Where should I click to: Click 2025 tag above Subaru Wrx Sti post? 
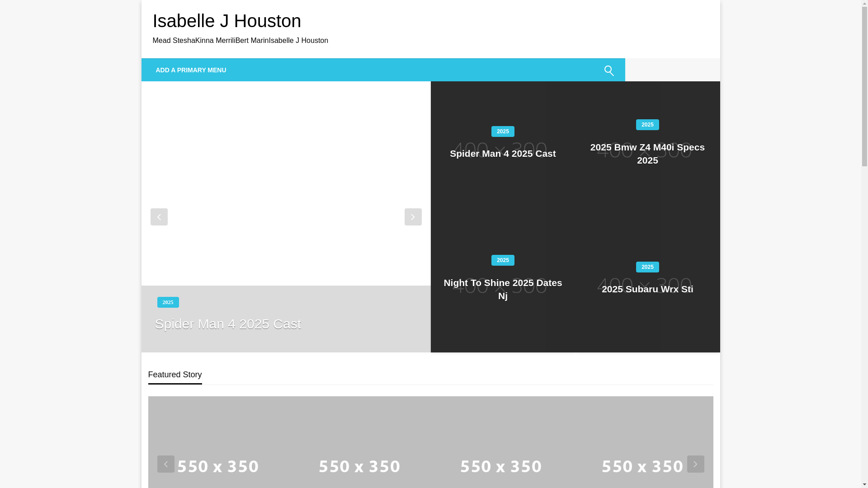[x=647, y=267]
